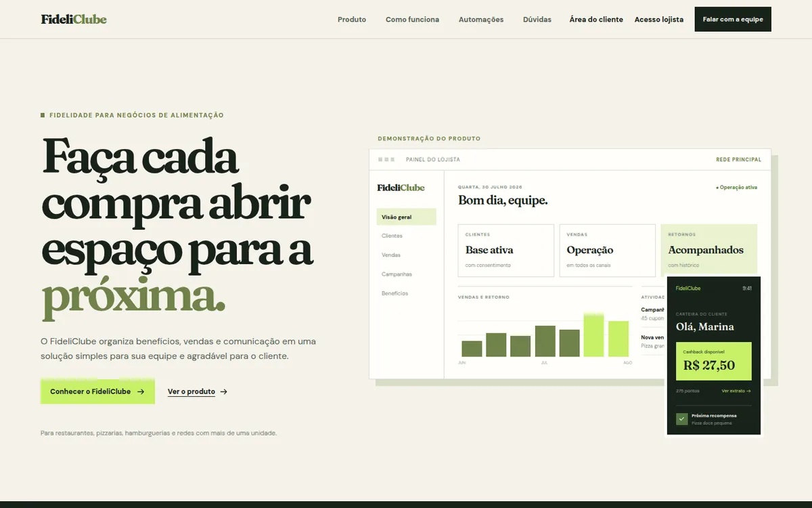Click the Ver o produto link

coord(191,391)
